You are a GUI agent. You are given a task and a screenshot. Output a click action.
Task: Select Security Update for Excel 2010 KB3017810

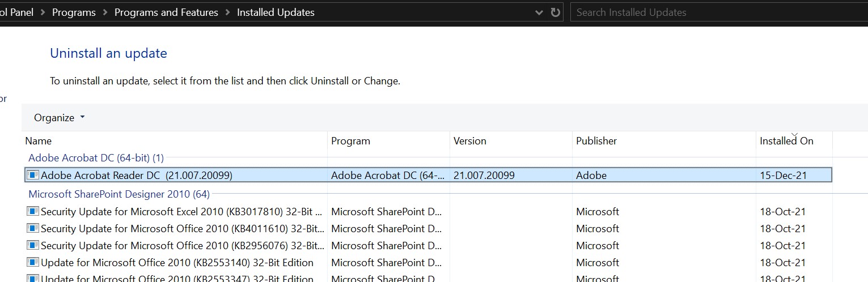(x=429, y=212)
